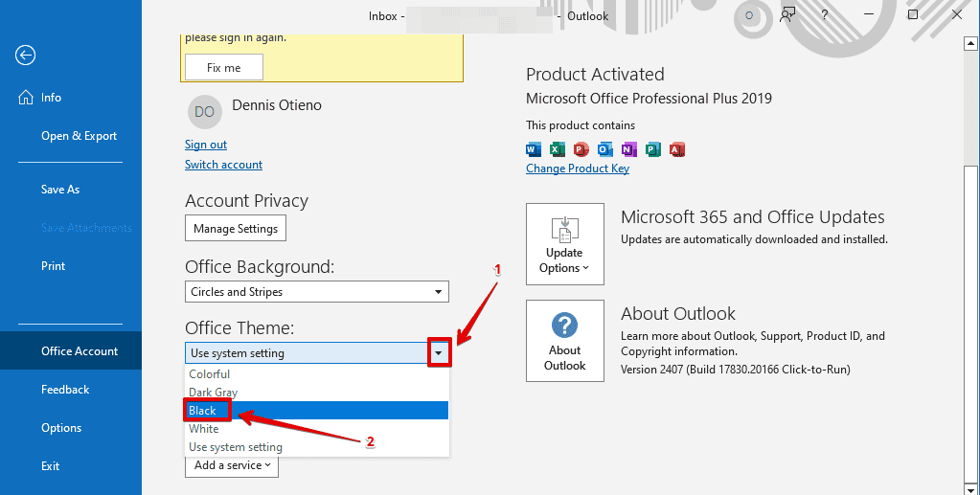Screen dimensions: 980x495
Task: Click the feedback person icon in title bar
Action: (x=787, y=15)
